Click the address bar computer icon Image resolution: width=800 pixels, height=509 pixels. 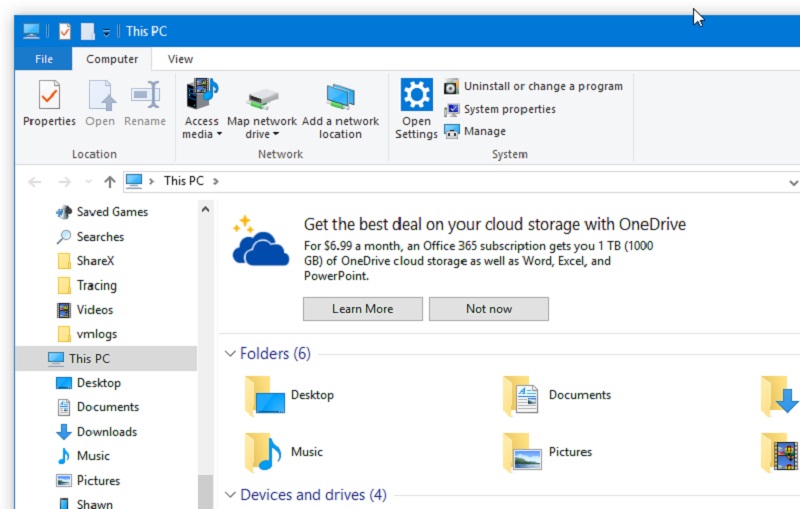point(134,181)
